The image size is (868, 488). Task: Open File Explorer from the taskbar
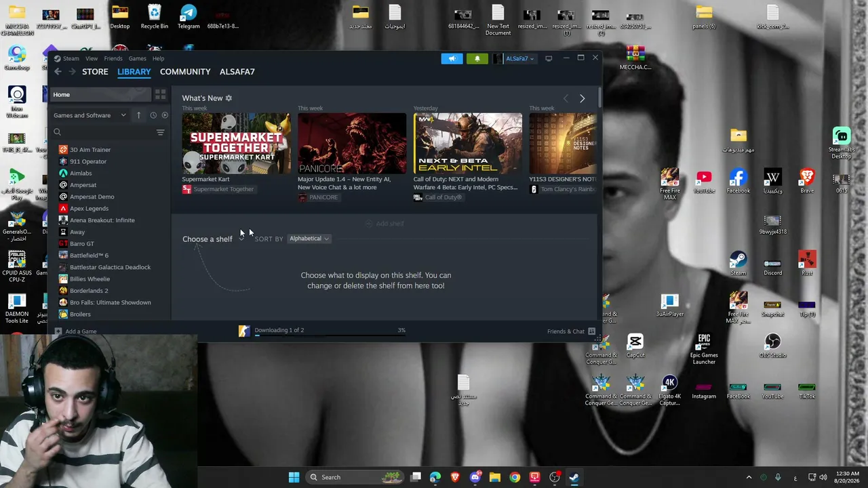click(x=495, y=477)
